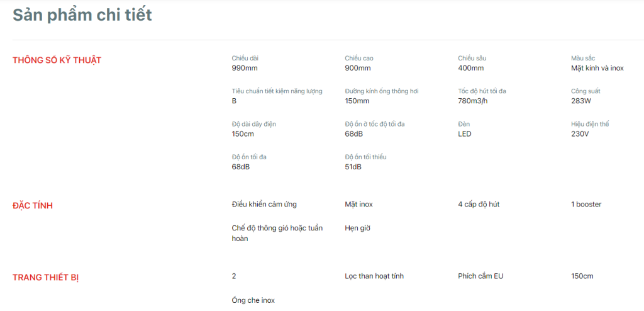644x311 pixels.
Task: Click the ĐẶC TÍNH section title
Action: pyautogui.click(x=33, y=206)
